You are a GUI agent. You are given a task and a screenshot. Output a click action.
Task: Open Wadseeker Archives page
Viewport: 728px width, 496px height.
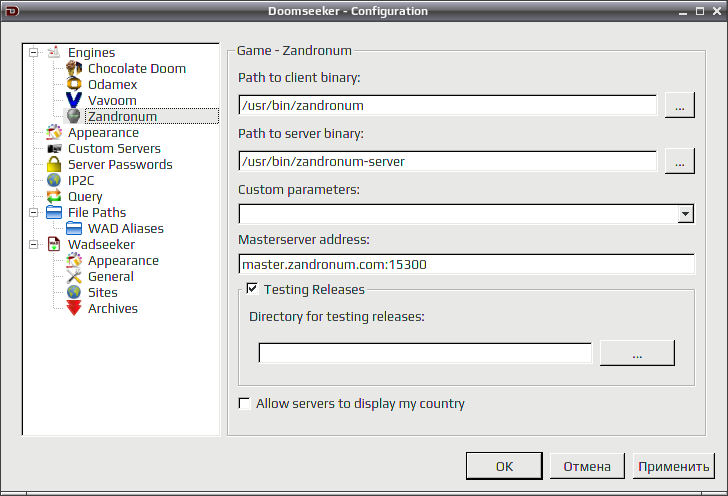tap(113, 308)
